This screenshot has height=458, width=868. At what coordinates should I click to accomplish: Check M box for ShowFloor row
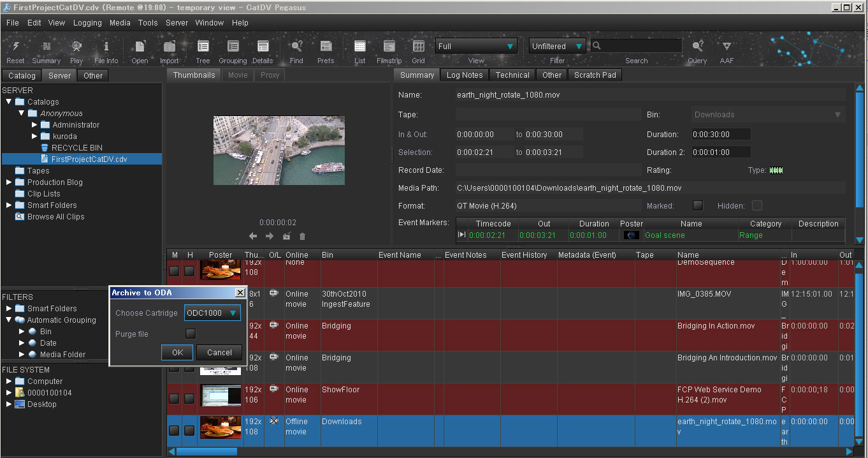[x=174, y=399]
